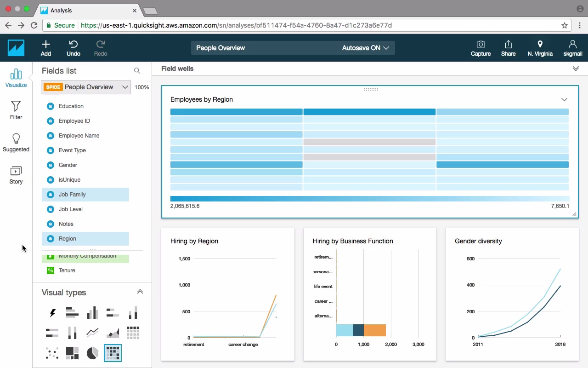
Task: Click the orange segment in Hiring by Business Function
Action: point(375,330)
